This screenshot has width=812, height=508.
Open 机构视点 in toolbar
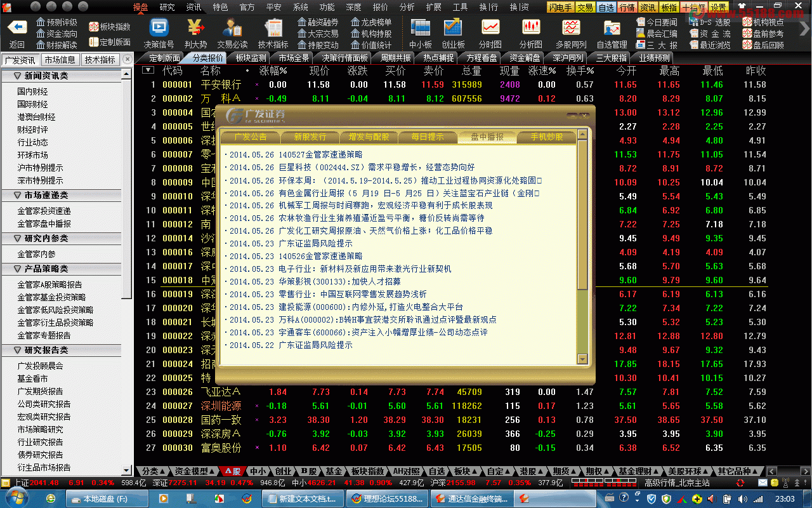pos(763,22)
